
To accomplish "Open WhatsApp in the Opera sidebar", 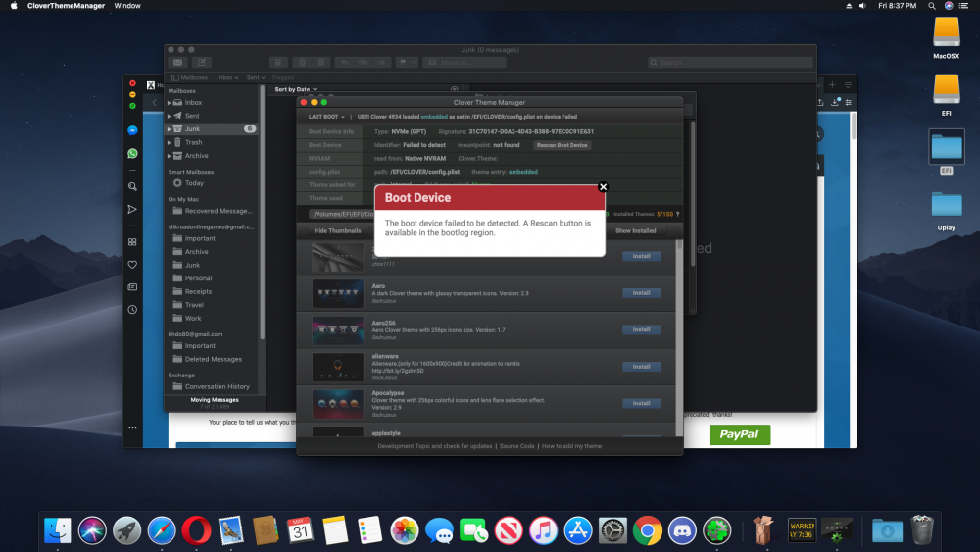I will pos(132,153).
